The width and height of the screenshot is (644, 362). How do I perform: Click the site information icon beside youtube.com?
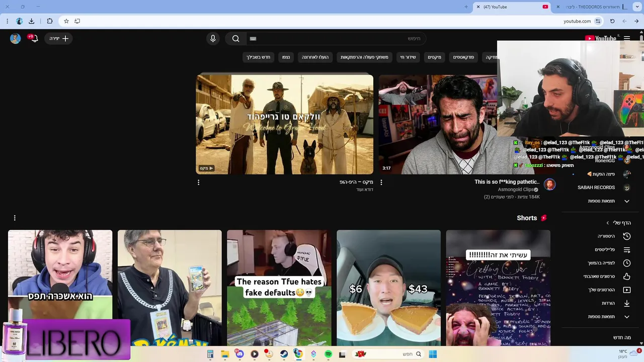[x=598, y=21]
